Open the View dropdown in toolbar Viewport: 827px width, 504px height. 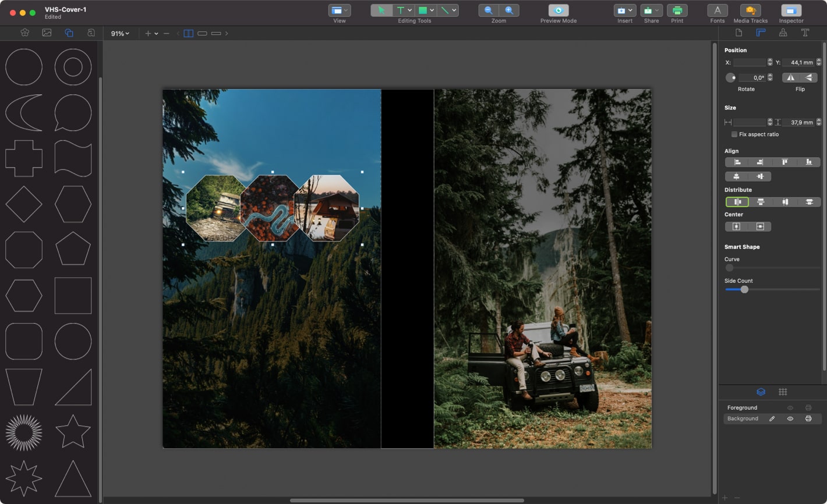339,10
